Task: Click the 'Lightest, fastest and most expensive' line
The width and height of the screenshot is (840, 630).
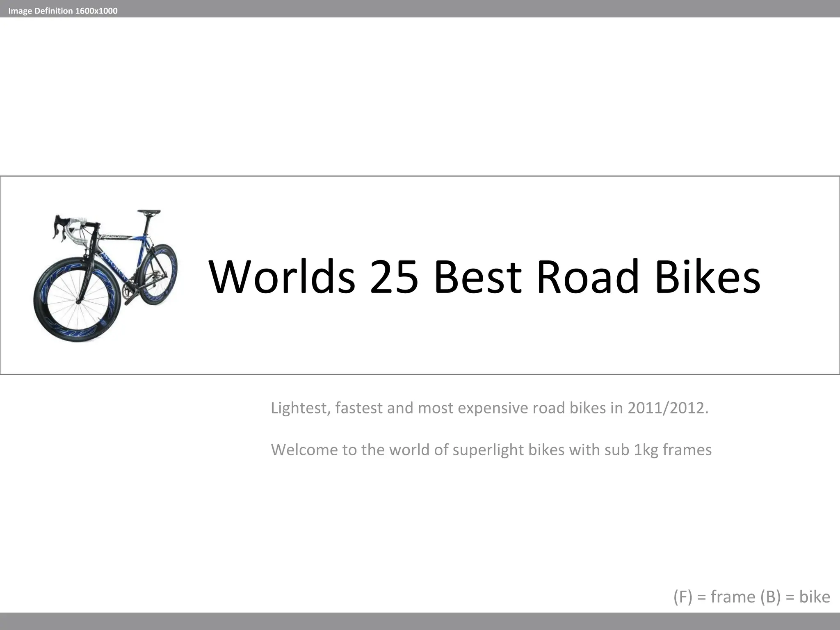Action: [x=400, y=408]
